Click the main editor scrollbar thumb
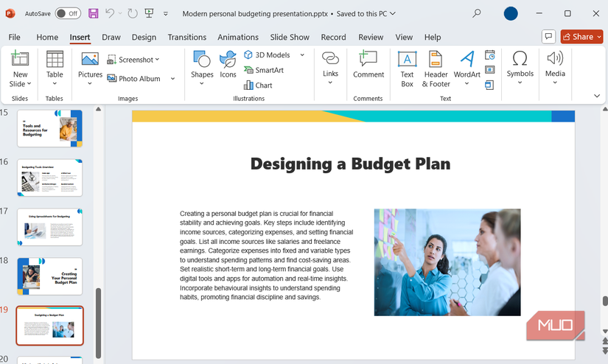The width and height of the screenshot is (608, 364). (x=604, y=301)
